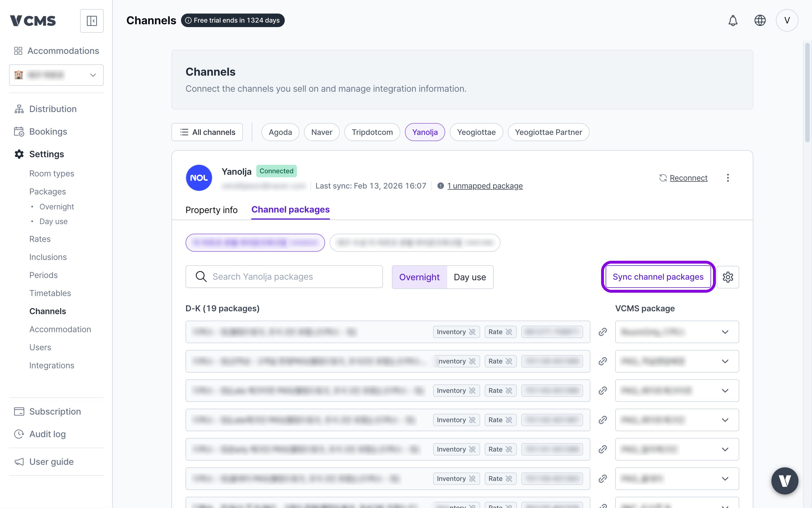Open Integrations in the sidebar
Image resolution: width=812 pixels, height=508 pixels.
point(52,365)
